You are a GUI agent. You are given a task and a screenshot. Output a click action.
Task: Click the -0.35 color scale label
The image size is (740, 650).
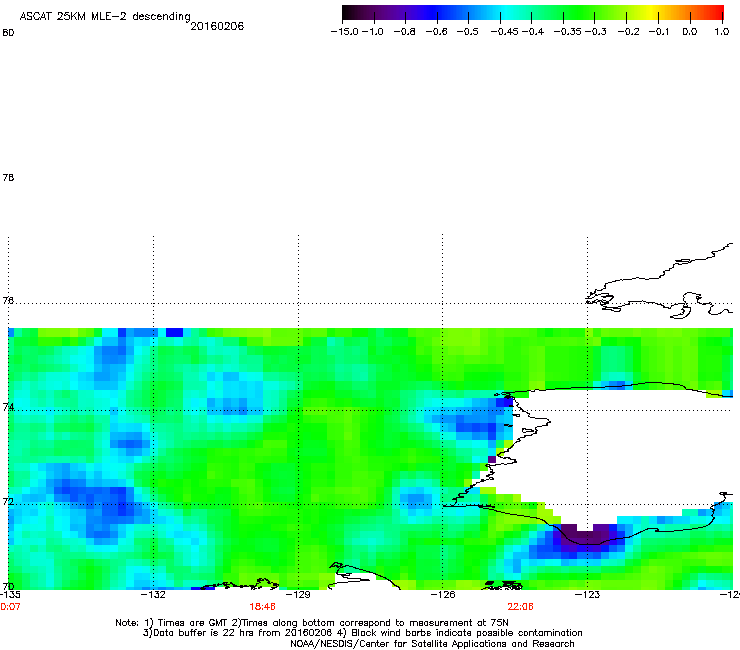click(x=568, y=32)
